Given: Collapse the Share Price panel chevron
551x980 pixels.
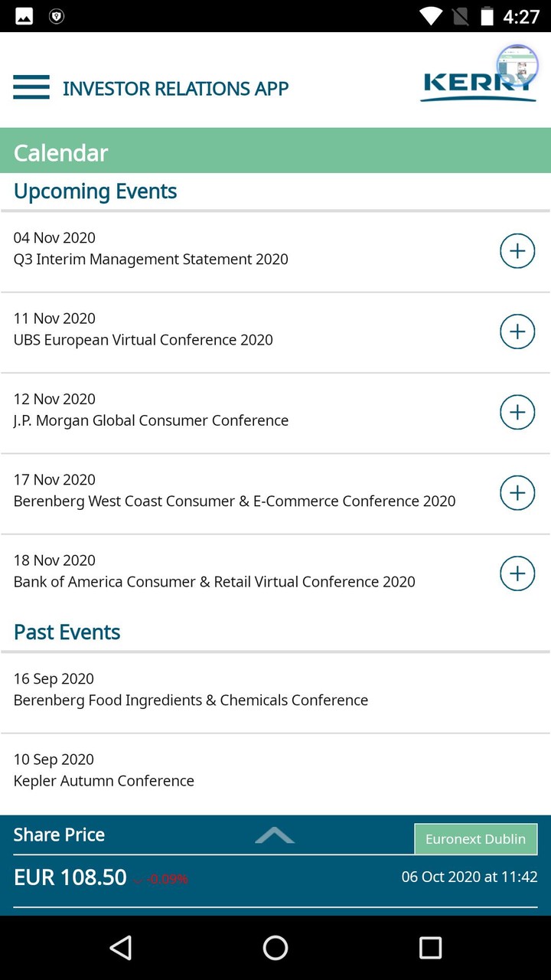Looking at the screenshot, I should point(275,837).
